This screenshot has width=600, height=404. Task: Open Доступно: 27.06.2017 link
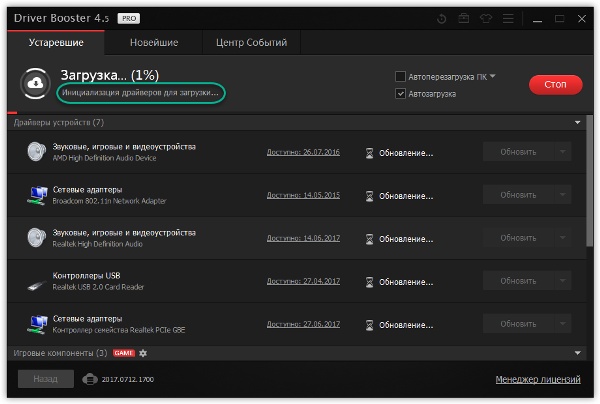tap(303, 324)
